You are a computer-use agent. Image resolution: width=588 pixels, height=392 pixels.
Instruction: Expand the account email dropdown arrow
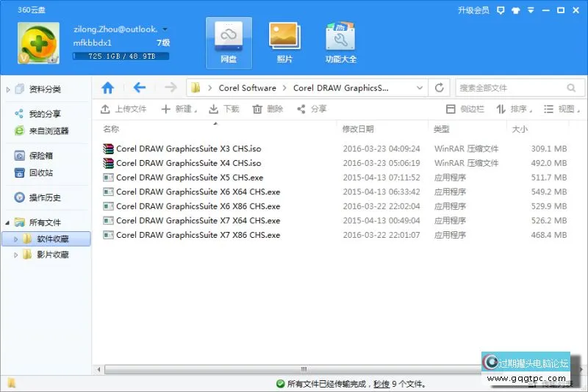[x=165, y=29]
